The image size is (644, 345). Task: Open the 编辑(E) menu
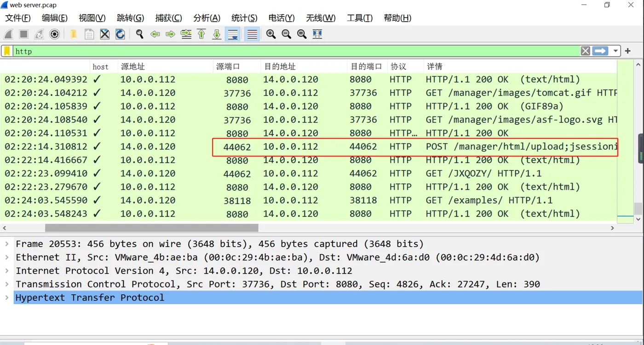coord(55,18)
